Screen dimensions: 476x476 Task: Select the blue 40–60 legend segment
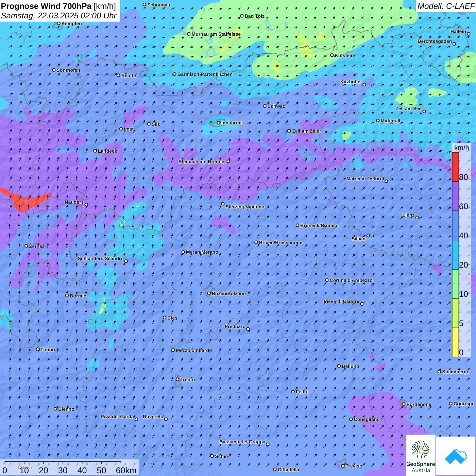click(455, 225)
